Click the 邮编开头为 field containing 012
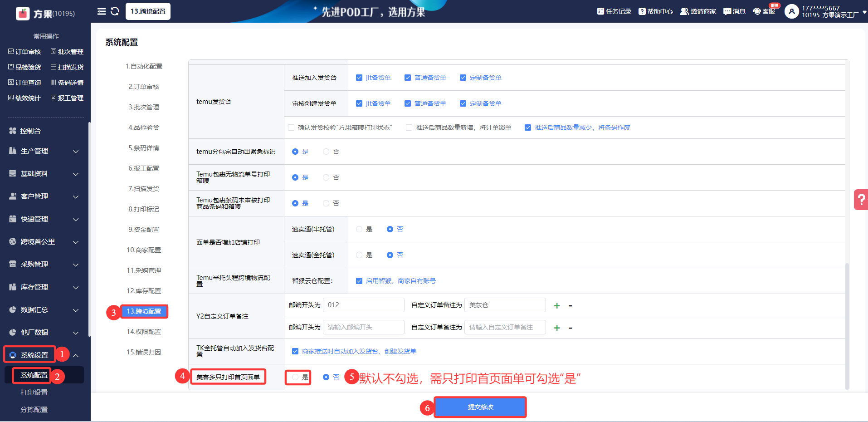The image size is (868, 422). (363, 305)
